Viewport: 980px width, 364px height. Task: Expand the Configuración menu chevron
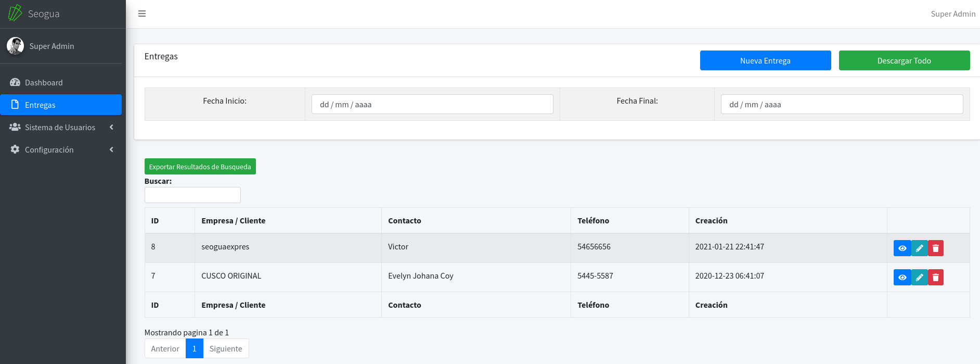111,150
